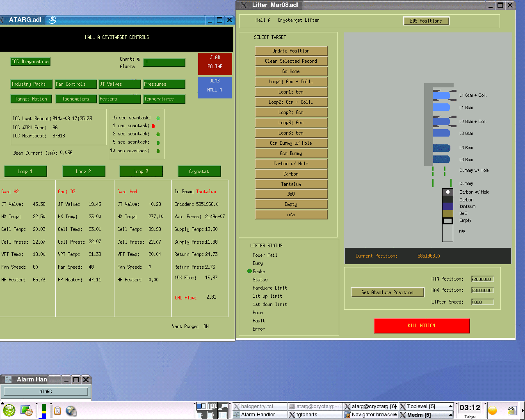The height and width of the screenshot is (420, 525).
Task: Click the Brake status indicator light
Action: (249, 271)
